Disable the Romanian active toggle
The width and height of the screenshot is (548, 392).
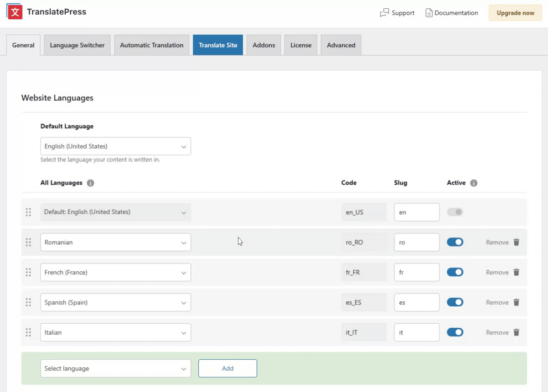pyautogui.click(x=455, y=242)
